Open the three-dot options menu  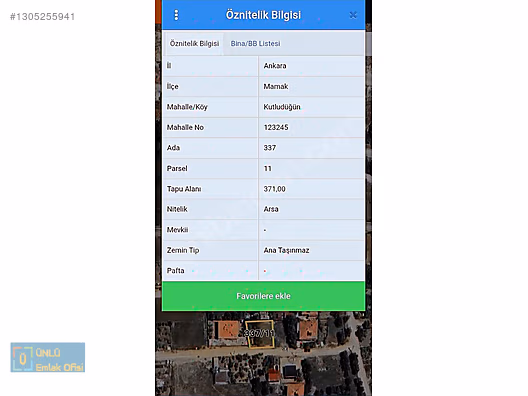click(x=176, y=15)
